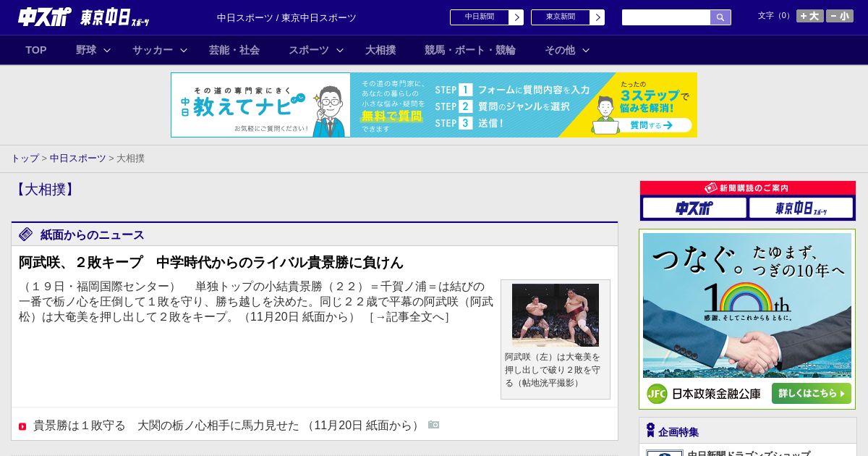Open the 東京新聞 link button
The image size is (868, 456).
(567, 17)
